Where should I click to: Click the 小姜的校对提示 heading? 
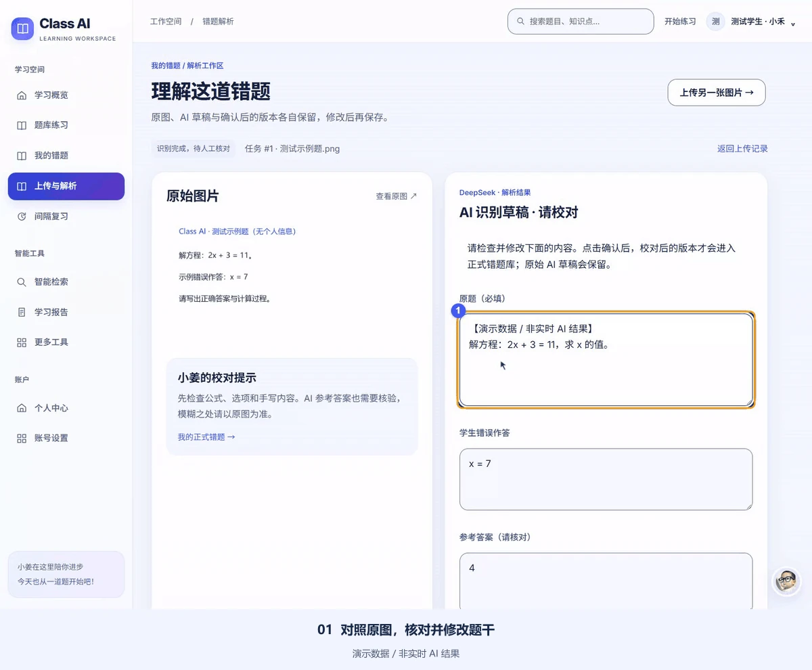(217, 378)
